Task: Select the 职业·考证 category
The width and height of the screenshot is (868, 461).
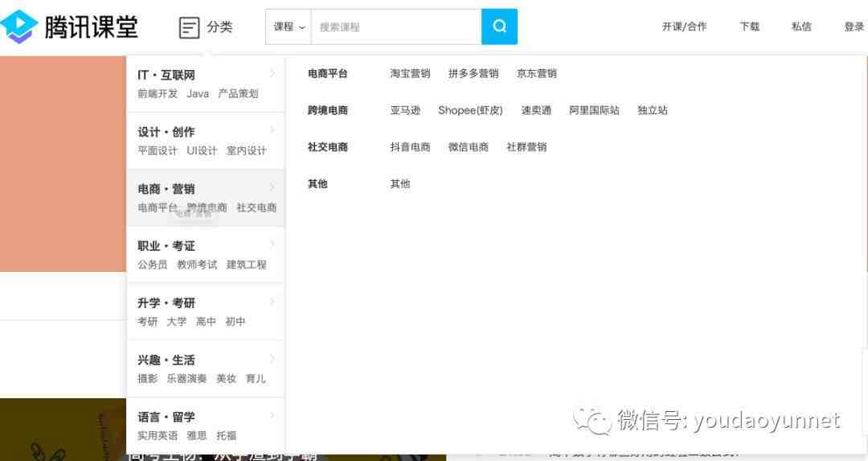Action: 166,246
